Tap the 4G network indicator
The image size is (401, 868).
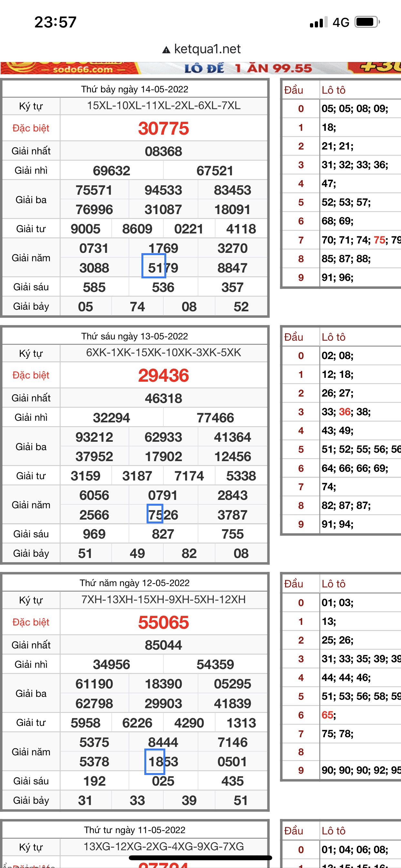341,22
